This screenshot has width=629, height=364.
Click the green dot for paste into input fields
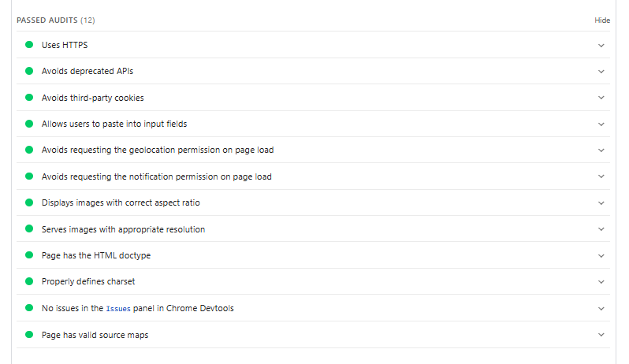29,124
